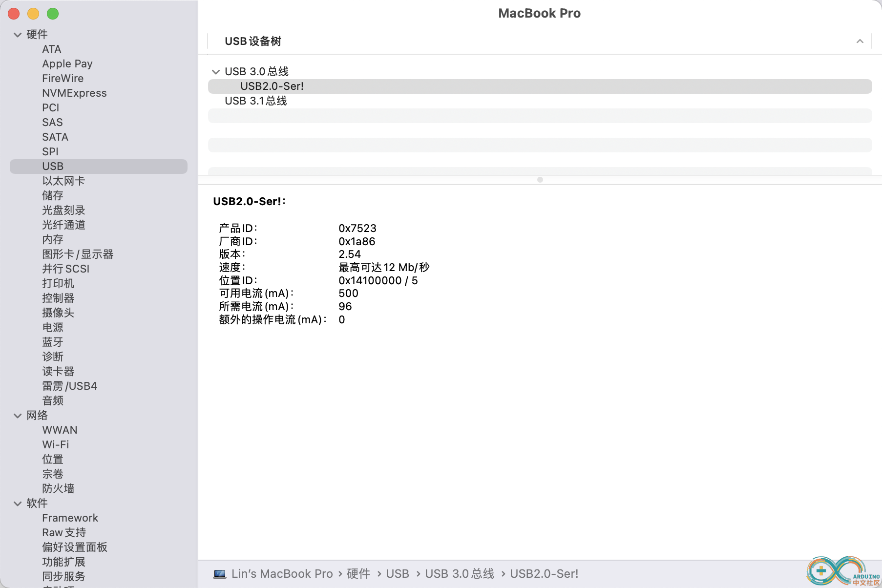Screen dimensions: 882x588
Task: Click USB segment in the path bar
Action: tap(398, 574)
